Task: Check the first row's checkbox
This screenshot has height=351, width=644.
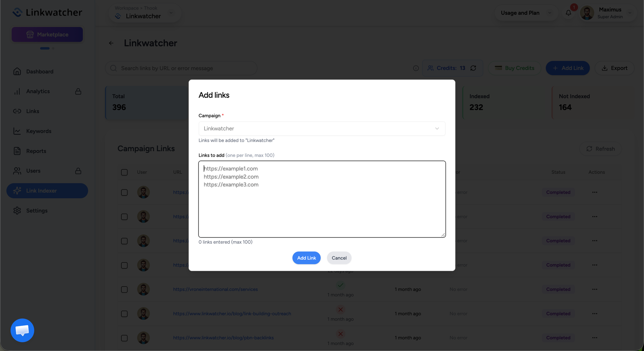Action: 124,193
